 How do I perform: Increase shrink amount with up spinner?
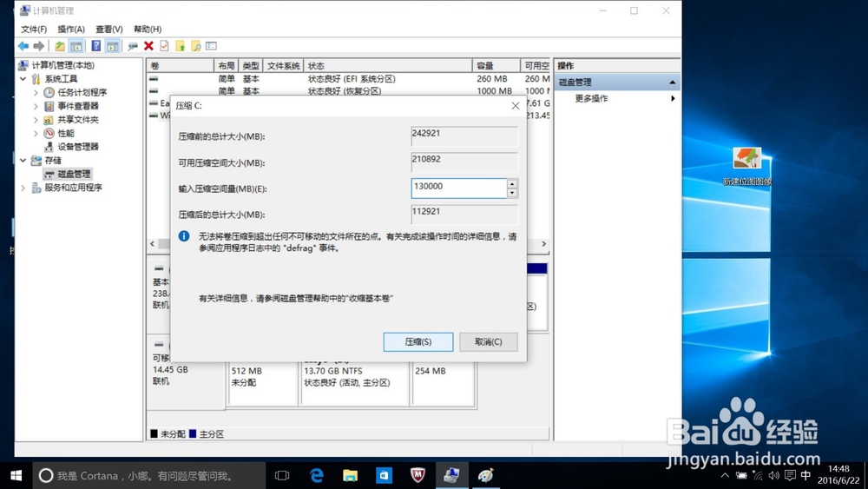(512, 184)
